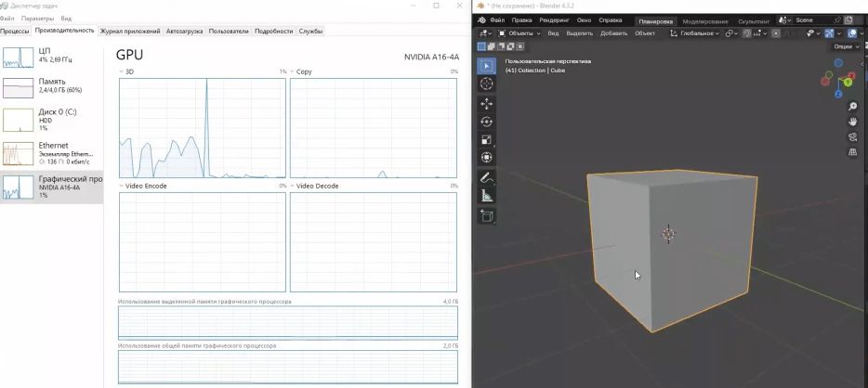This screenshot has height=388, width=868.
Task: Select the Cursor tool in Blender toolbar
Action: point(487,84)
